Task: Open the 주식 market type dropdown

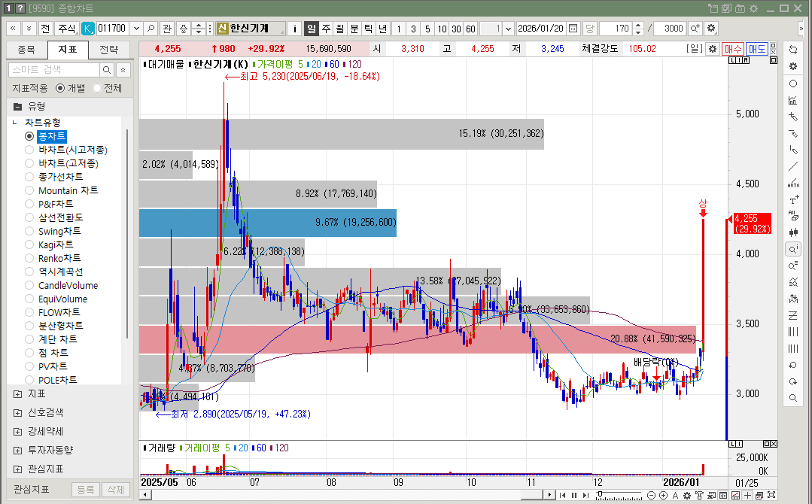Action: [x=67, y=29]
